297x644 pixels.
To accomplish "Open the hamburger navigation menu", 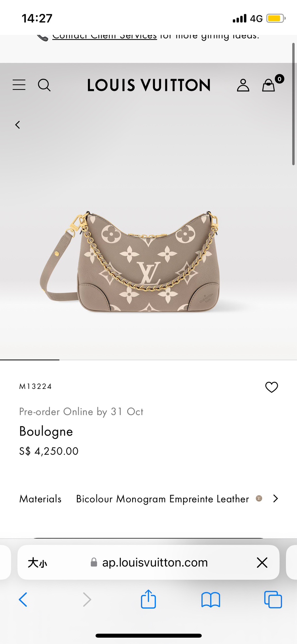I will 19,85.
